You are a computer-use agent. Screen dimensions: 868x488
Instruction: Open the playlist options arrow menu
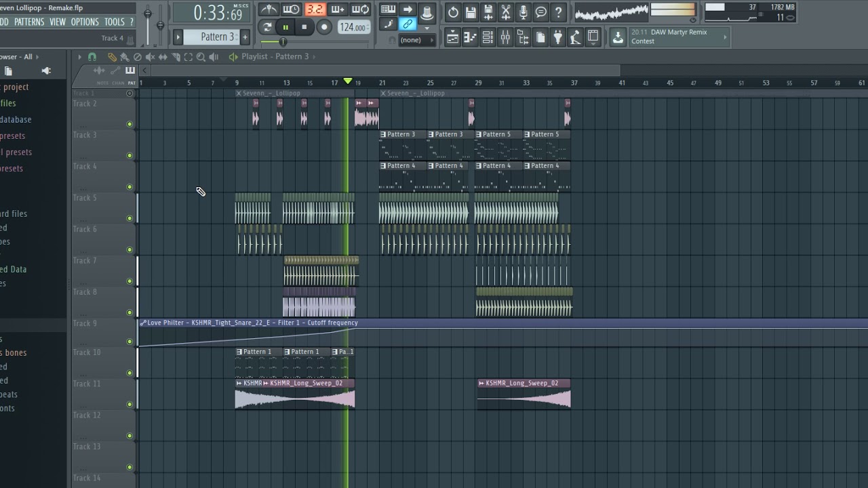click(x=79, y=57)
